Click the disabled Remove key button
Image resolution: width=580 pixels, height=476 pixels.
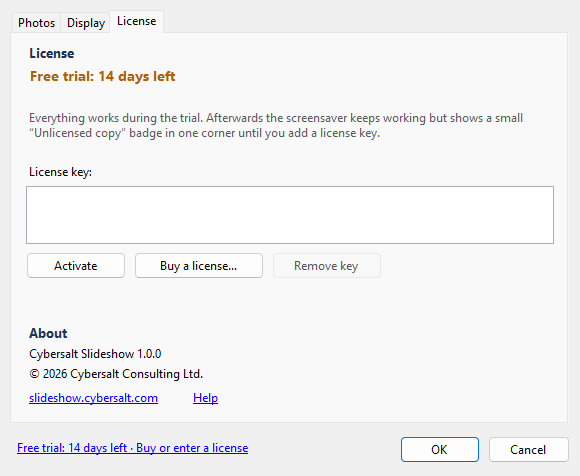click(x=327, y=266)
